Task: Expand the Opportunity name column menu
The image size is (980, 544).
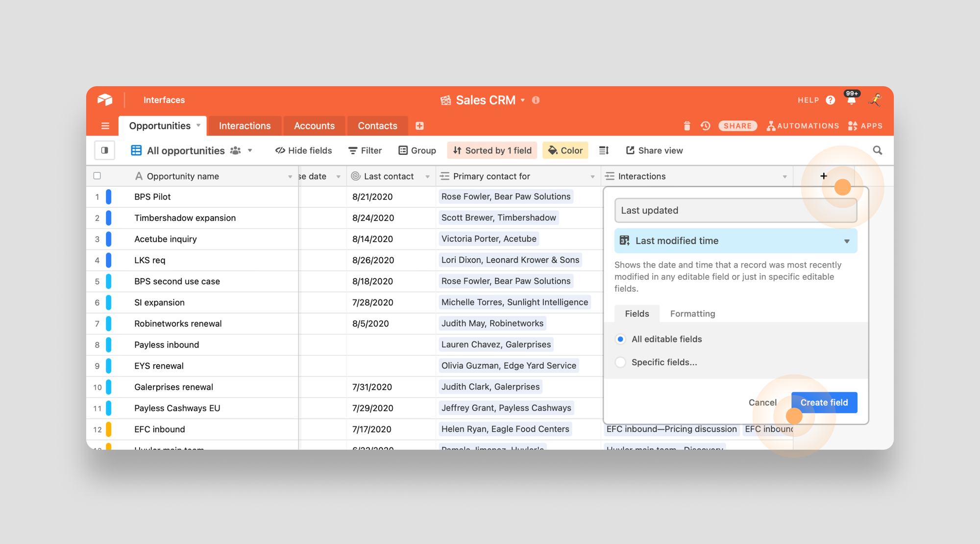Action: 290,176
